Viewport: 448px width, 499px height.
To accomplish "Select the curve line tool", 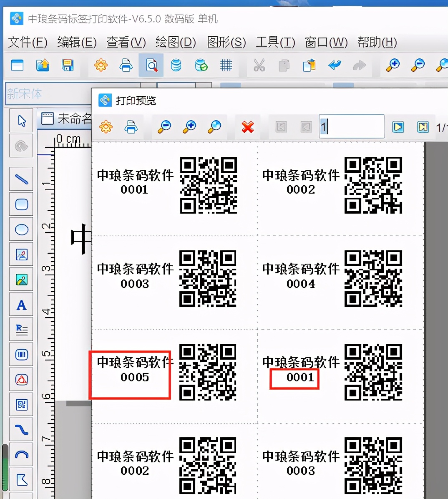I will pos(21,430).
